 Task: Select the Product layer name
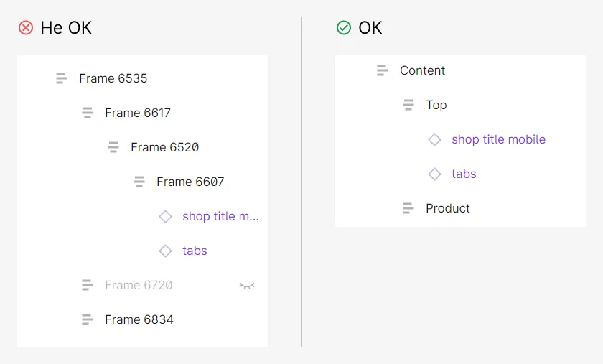click(448, 208)
